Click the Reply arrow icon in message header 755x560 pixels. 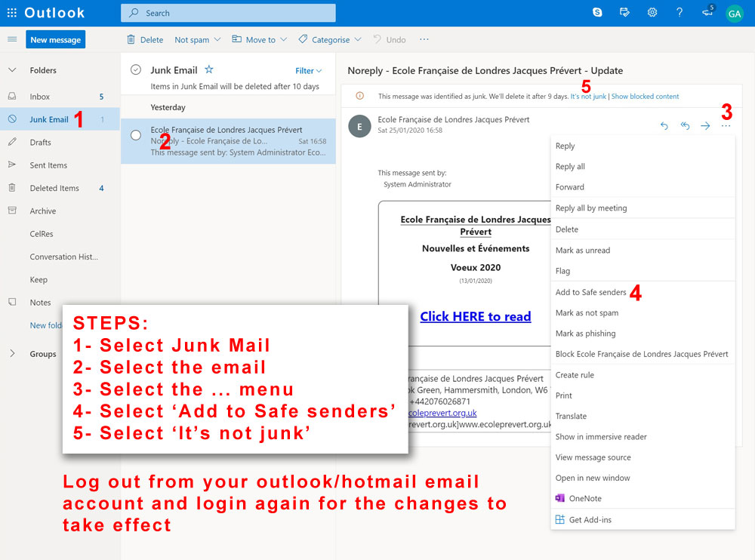point(664,126)
